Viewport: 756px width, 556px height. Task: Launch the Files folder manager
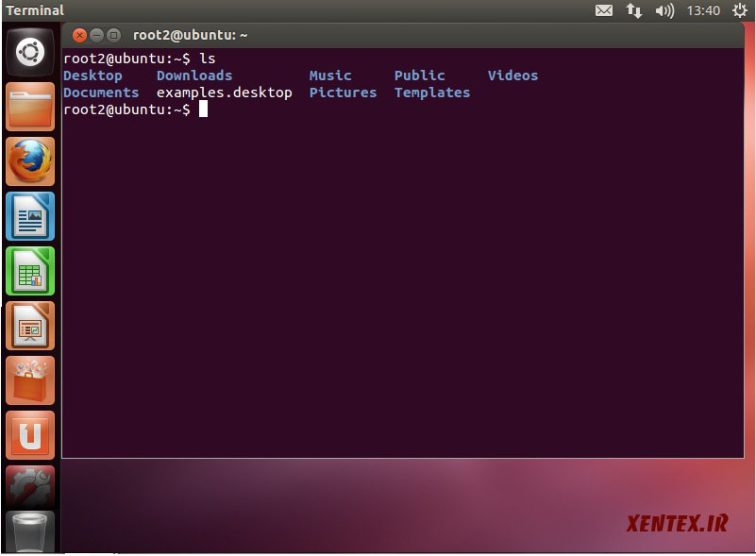tap(31, 107)
